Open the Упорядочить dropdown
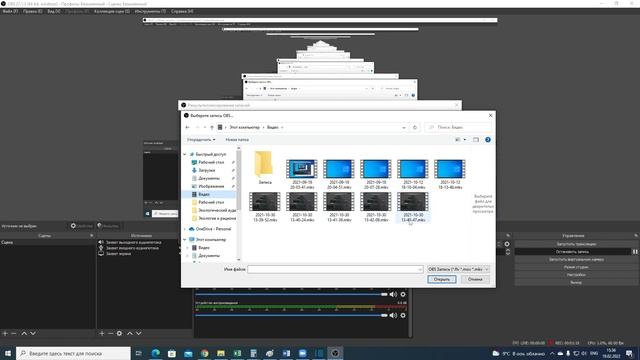 (201, 140)
